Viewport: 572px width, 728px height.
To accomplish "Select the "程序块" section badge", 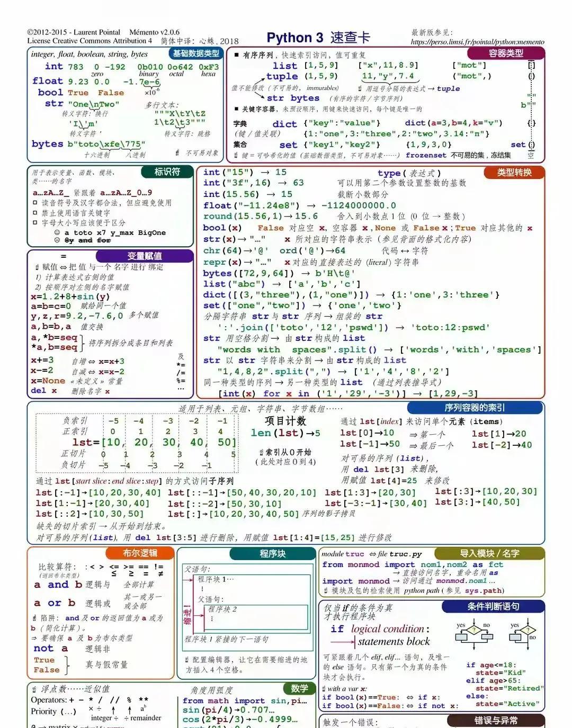I will tap(272, 553).
